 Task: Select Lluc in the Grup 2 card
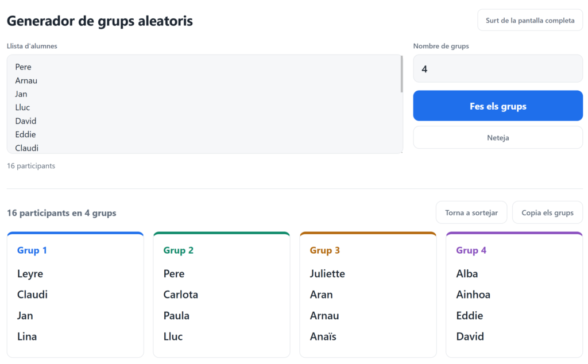tap(173, 336)
